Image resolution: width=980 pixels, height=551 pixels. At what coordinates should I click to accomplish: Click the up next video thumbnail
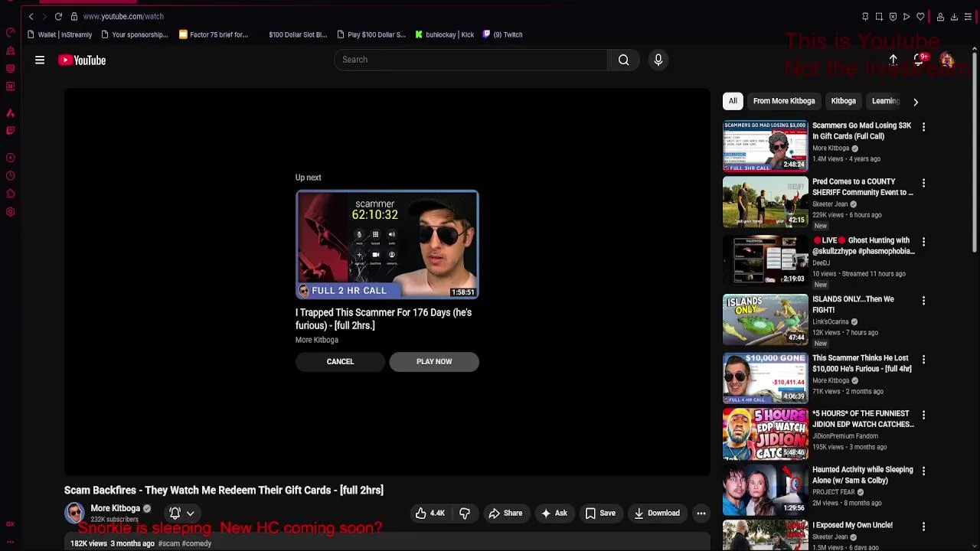coord(387,245)
